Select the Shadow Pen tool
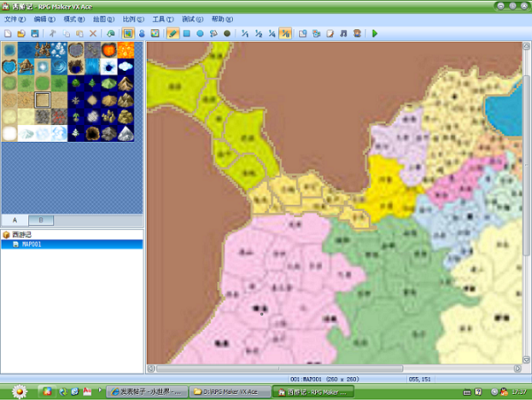Image resolution: width=532 pixels, height=400 pixels. tap(227, 33)
